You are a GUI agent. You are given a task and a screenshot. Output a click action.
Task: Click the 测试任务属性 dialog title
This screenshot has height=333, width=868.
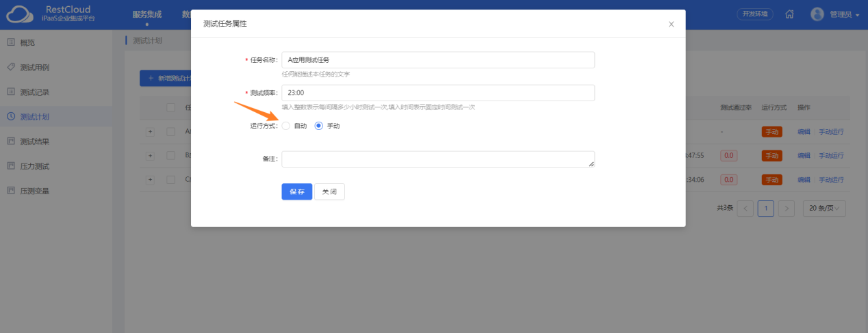[225, 24]
